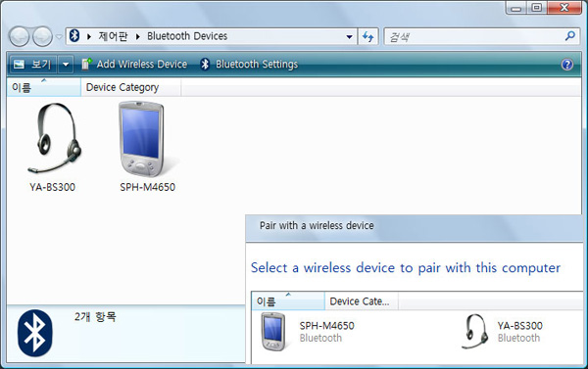588x369 pixels.
Task: Click the magnifier search icon
Action: (x=570, y=36)
